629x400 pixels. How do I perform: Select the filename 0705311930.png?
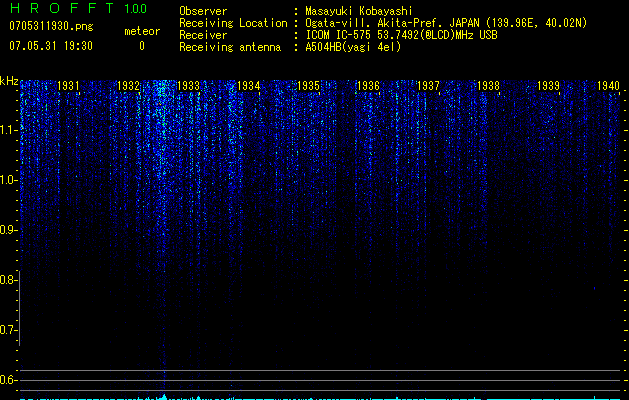pos(51,26)
